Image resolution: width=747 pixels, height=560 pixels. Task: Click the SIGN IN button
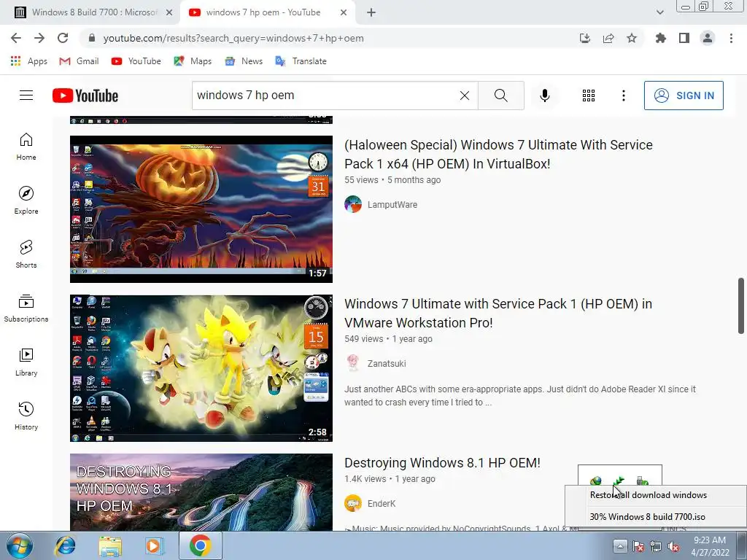[684, 96]
